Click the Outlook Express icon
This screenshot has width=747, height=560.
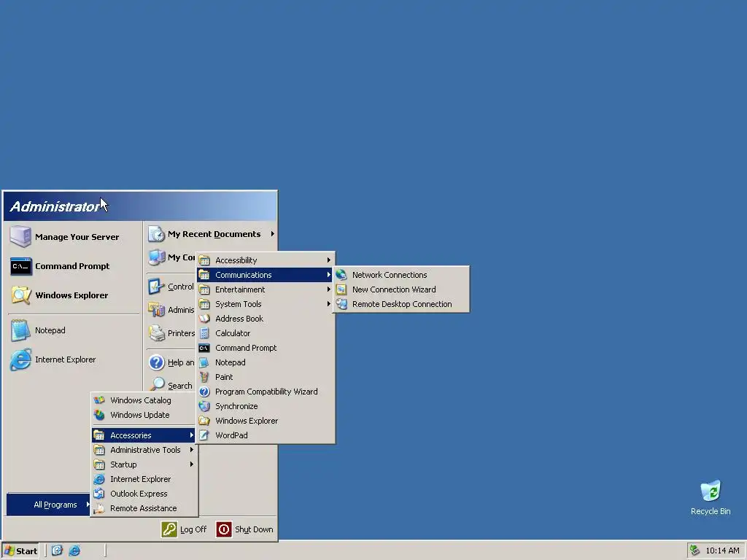coord(99,494)
